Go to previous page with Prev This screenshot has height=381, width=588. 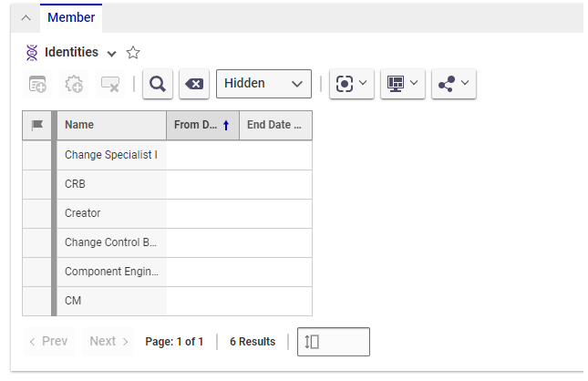tap(48, 342)
